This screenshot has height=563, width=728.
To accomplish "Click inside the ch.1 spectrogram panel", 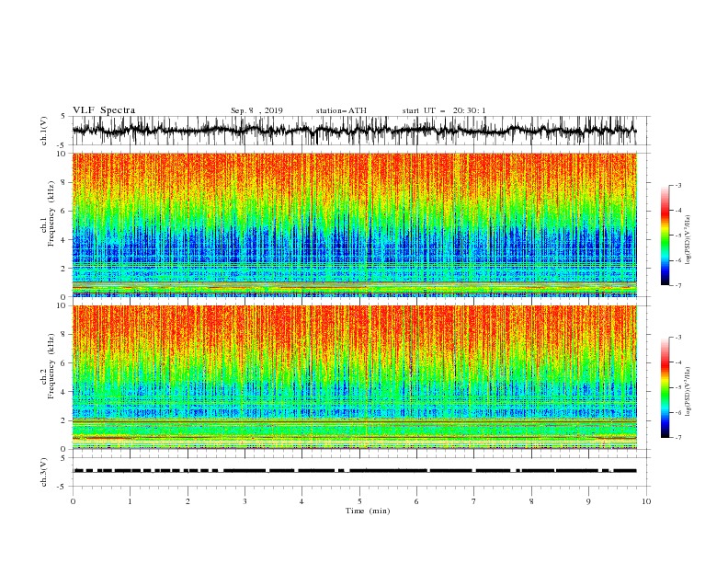I will (x=354, y=224).
